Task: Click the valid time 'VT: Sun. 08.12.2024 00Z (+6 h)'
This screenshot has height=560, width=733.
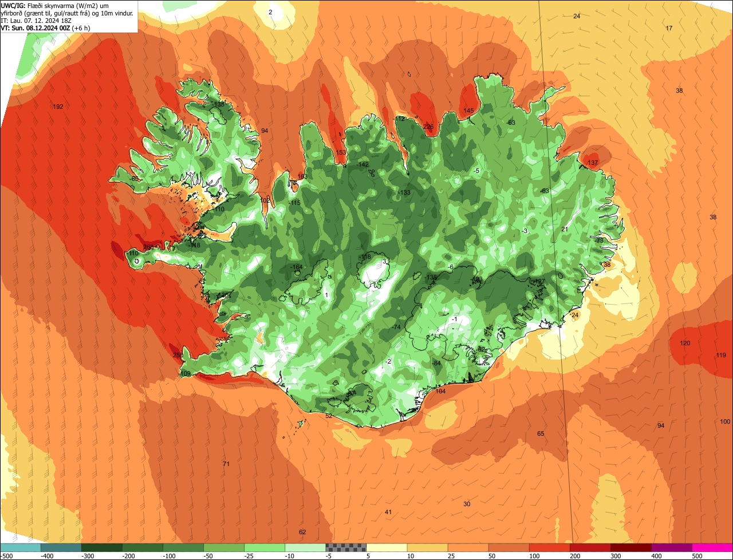Action: pos(45,27)
